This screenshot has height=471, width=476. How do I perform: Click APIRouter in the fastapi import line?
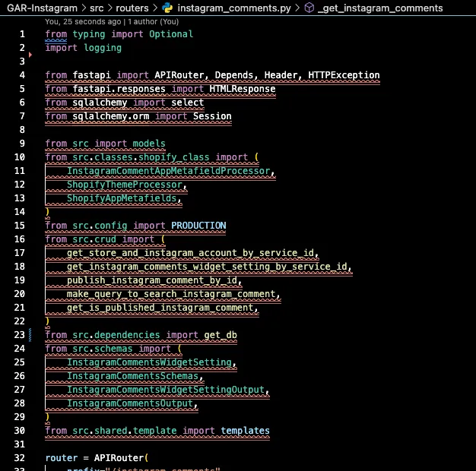coord(179,75)
